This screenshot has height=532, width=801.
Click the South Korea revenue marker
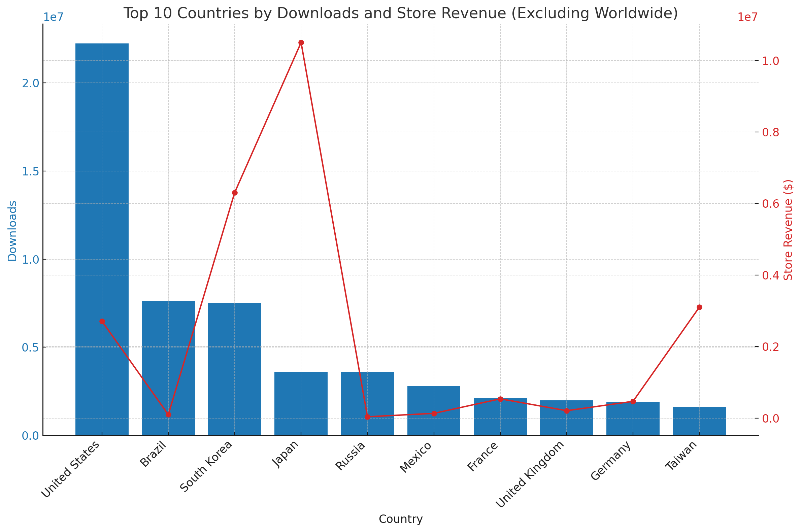[235, 193]
